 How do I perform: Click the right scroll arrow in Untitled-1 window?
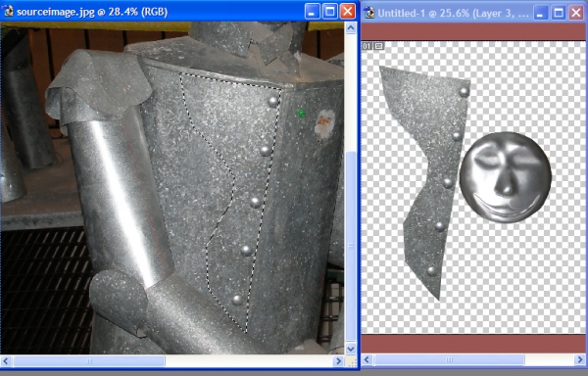[x=579, y=360]
